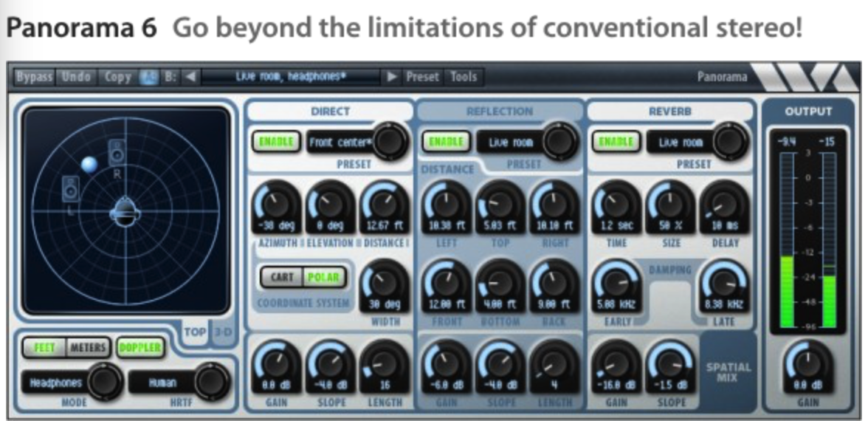Viewport: 868px width, 421px height.
Task: Click the DIRECT SLOPE knob
Action: tap(331, 365)
